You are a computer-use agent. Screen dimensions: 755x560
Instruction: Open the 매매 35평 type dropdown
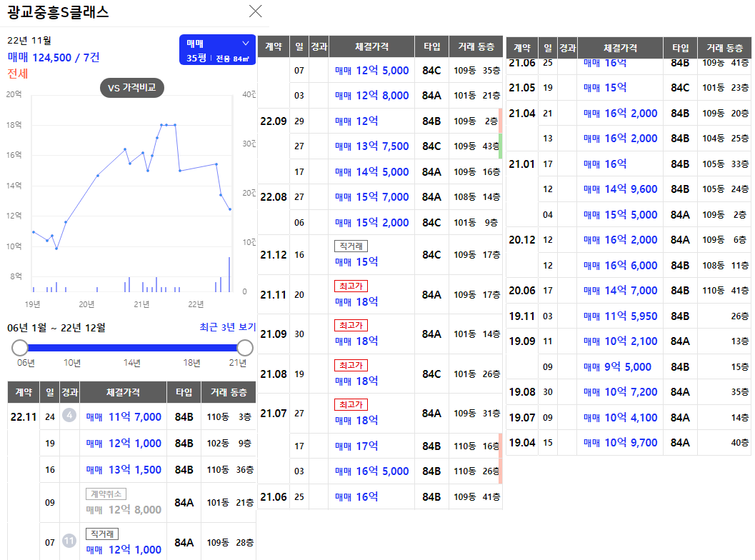coord(217,49)
